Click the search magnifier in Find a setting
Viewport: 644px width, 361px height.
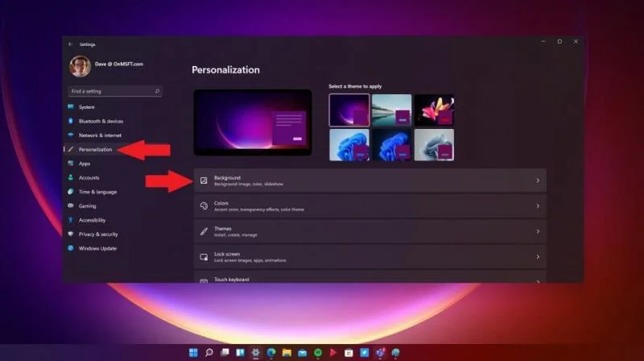pos(157,91)
